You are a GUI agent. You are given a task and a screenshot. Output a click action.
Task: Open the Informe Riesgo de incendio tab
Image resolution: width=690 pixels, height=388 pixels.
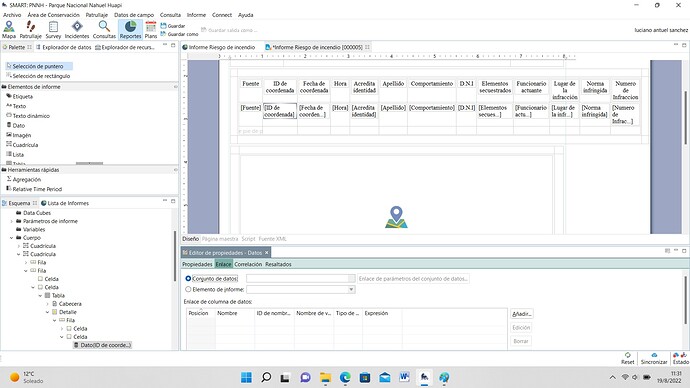tap(219, 47)
